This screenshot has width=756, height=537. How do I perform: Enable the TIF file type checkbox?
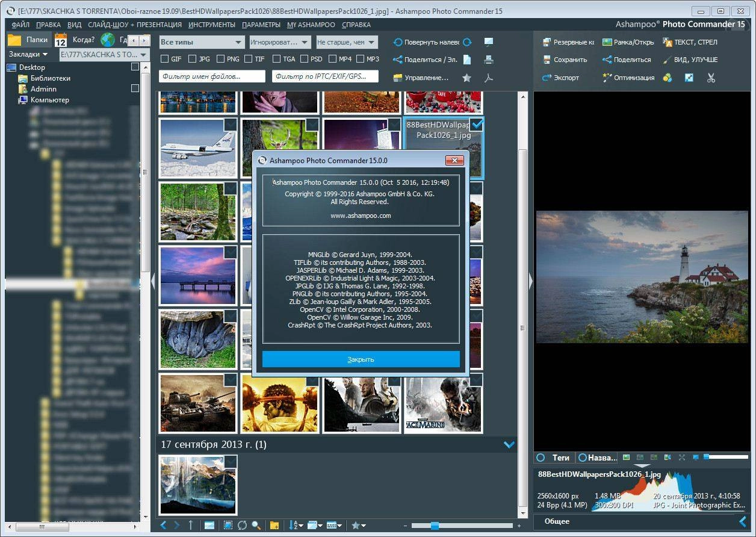[249, 59]
